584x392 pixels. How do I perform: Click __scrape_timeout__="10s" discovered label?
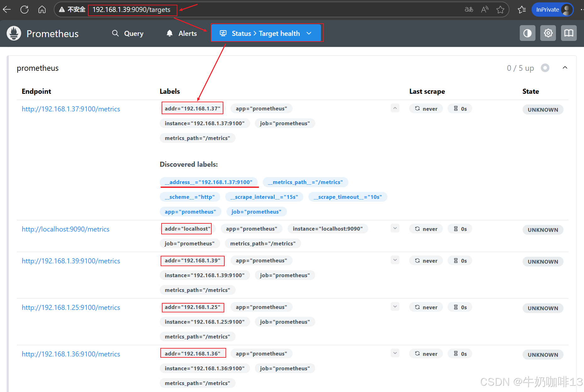point(348,197)
